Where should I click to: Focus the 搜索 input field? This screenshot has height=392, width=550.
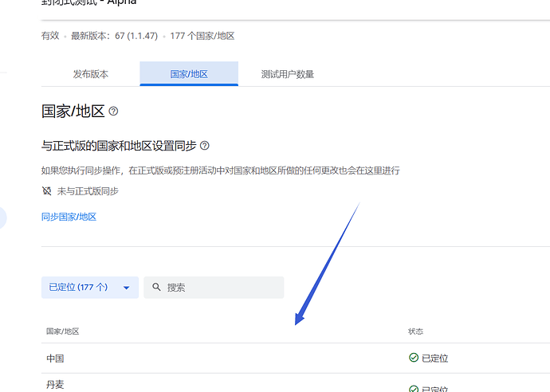click(x=214, y=288)
